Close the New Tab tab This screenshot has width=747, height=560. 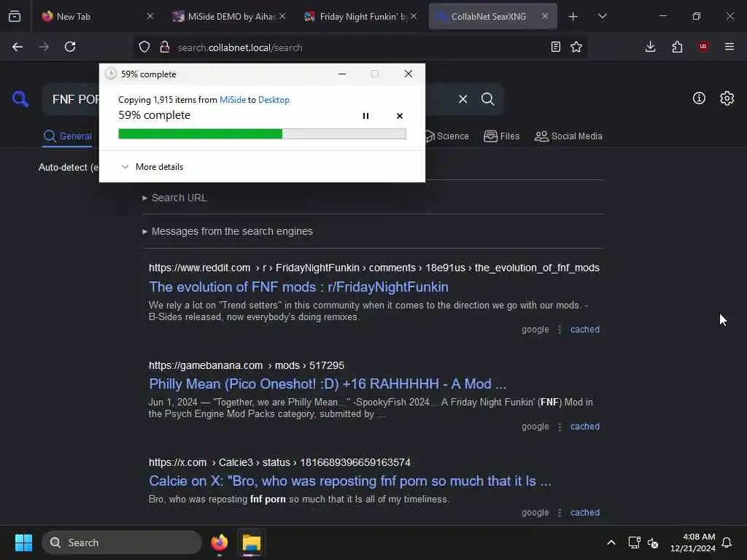coord(150,16)
